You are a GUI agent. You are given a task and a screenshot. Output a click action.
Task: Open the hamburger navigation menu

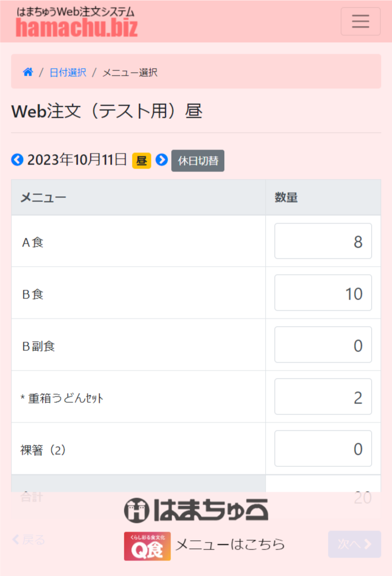click(x=360, y=21)
